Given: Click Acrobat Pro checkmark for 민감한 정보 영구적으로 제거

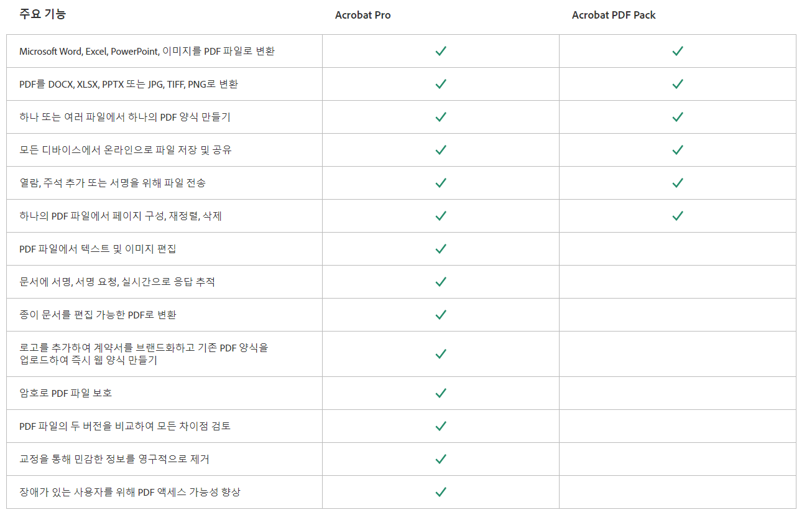Looking at the screenshot, I should (x=441, y=459).
